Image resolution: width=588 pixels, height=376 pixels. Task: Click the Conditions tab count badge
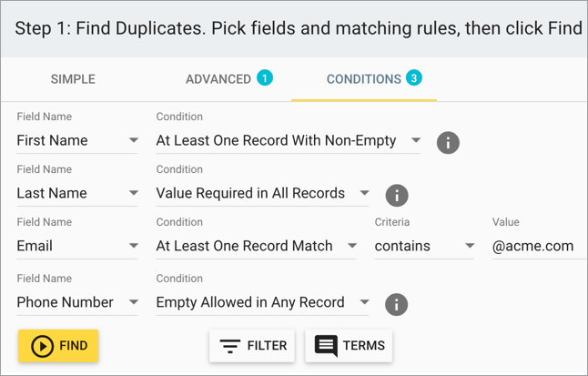point(414,78)
